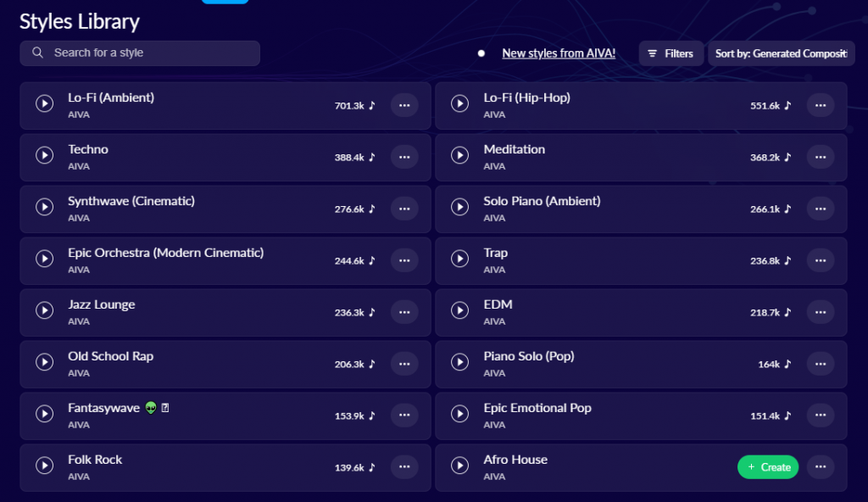Open three-dot menu for Synthwave (Cinematic)
868x502 pixels.
point(404,209)
